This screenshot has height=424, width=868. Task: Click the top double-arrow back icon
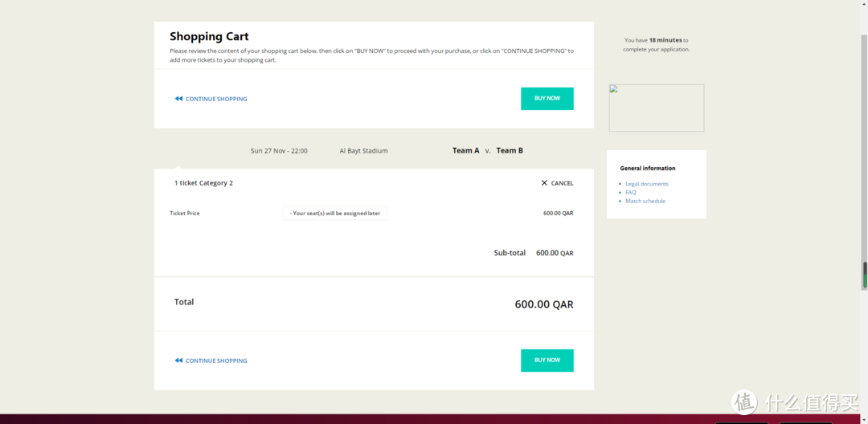178,99
